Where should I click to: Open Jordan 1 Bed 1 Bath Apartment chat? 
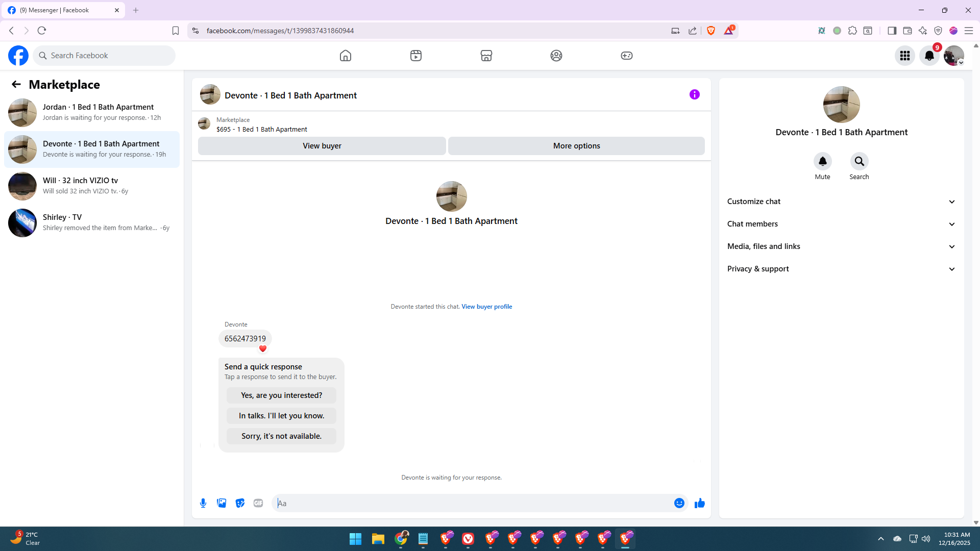coord(92,112)
